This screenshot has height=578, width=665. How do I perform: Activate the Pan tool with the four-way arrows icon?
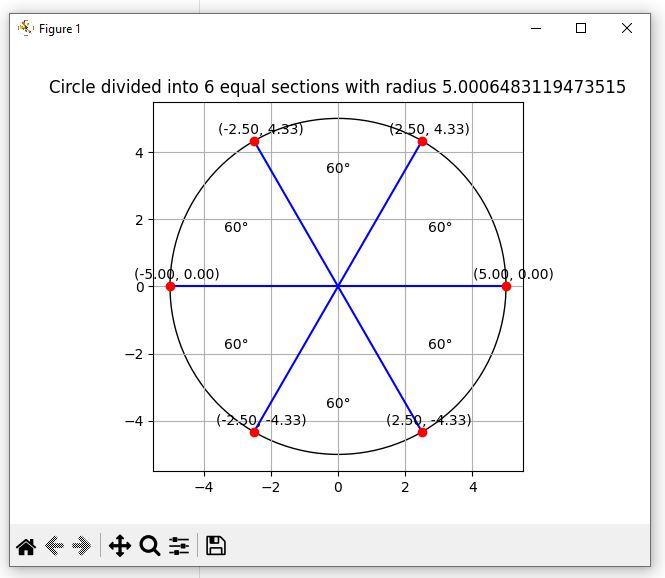pos(120,546)
